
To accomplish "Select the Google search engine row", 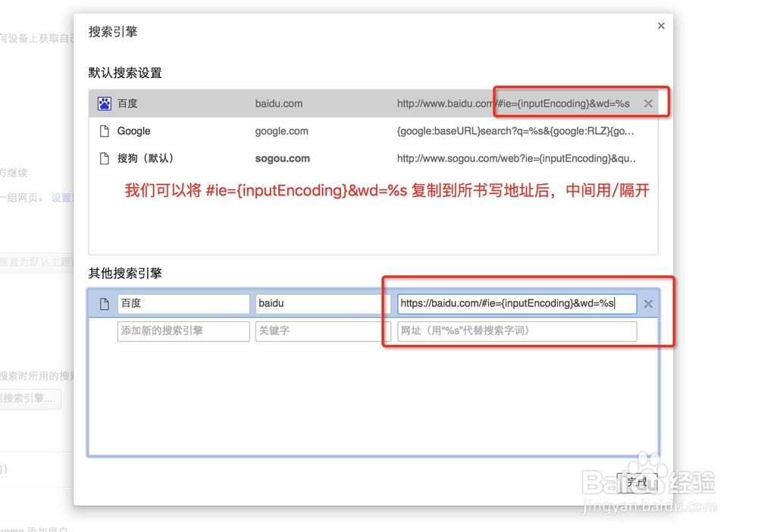I will [373, 131].
